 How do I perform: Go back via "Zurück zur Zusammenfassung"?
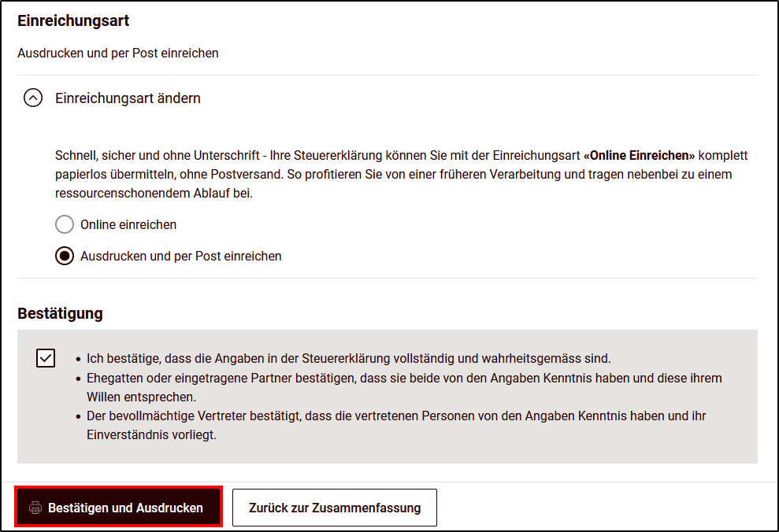click(x=334, y=508)
